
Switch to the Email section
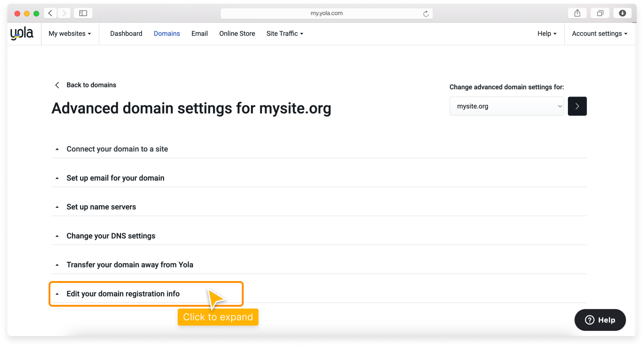[x=199, y=33]
